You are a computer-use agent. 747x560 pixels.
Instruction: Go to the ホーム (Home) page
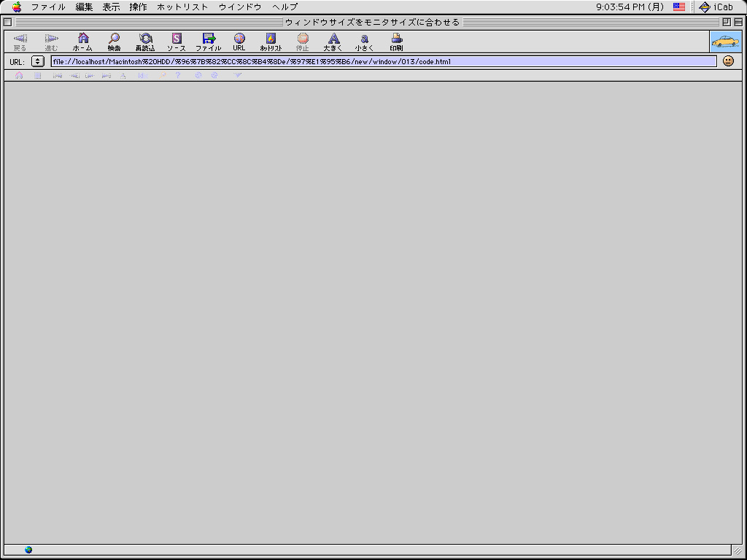click(x=83, y=42)
